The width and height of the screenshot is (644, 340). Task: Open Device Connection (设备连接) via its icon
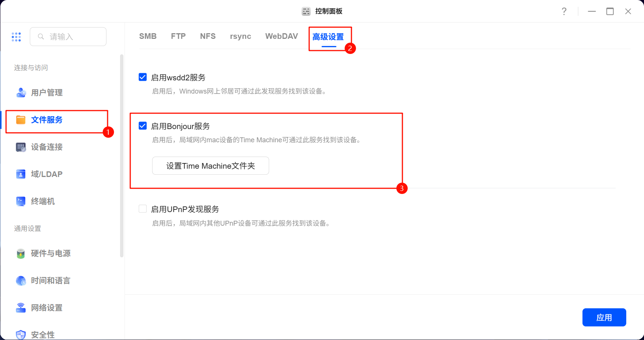tap(21, 147)
